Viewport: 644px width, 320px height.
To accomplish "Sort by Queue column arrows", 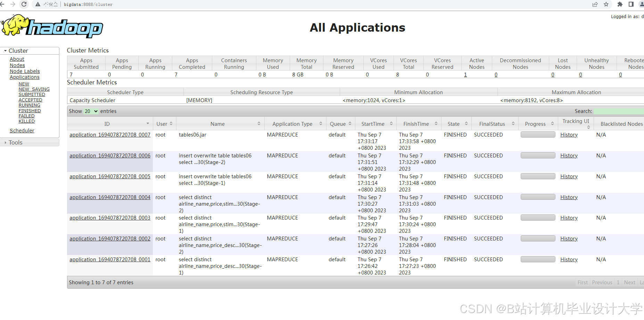I will click(x=350, y=124).
